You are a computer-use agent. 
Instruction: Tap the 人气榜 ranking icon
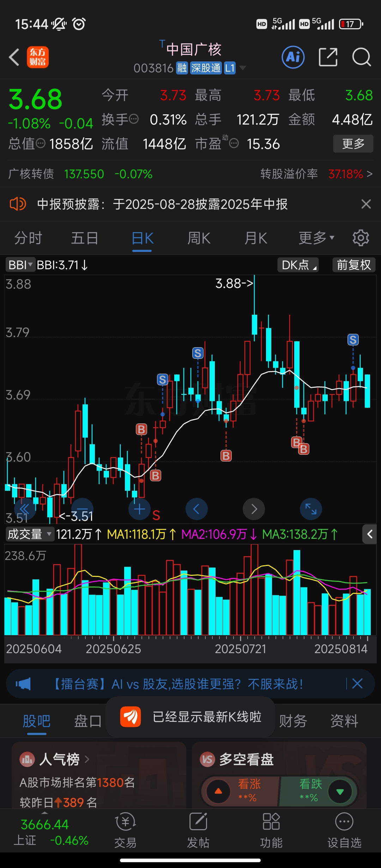click(x=27, y=759)
